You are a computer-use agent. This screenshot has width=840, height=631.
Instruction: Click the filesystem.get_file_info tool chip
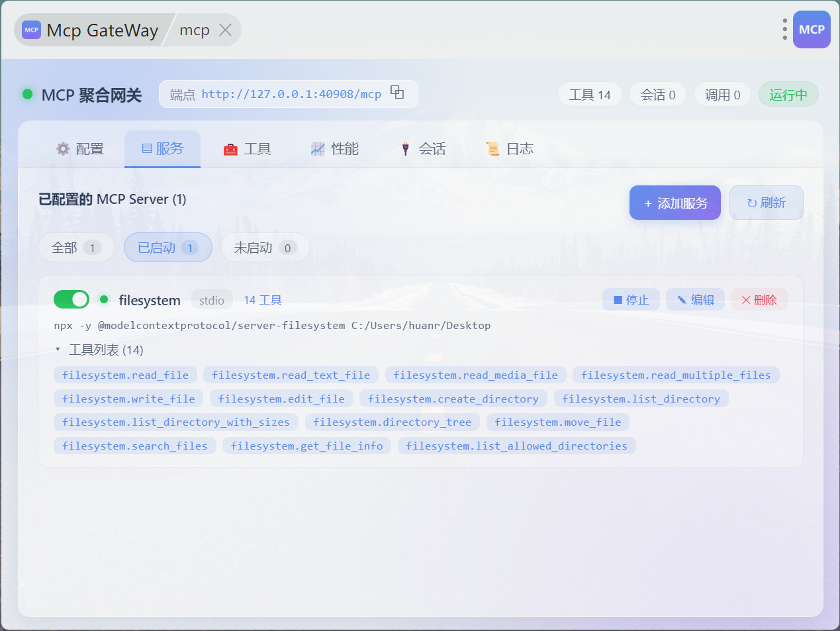point(307,446)
